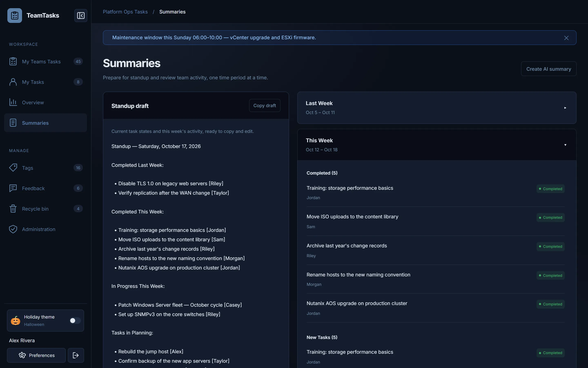The height and width of the screenshot is (368, 588).
Task: Click the My Teams Tasks checklist icon
Action: pos(13,61)
